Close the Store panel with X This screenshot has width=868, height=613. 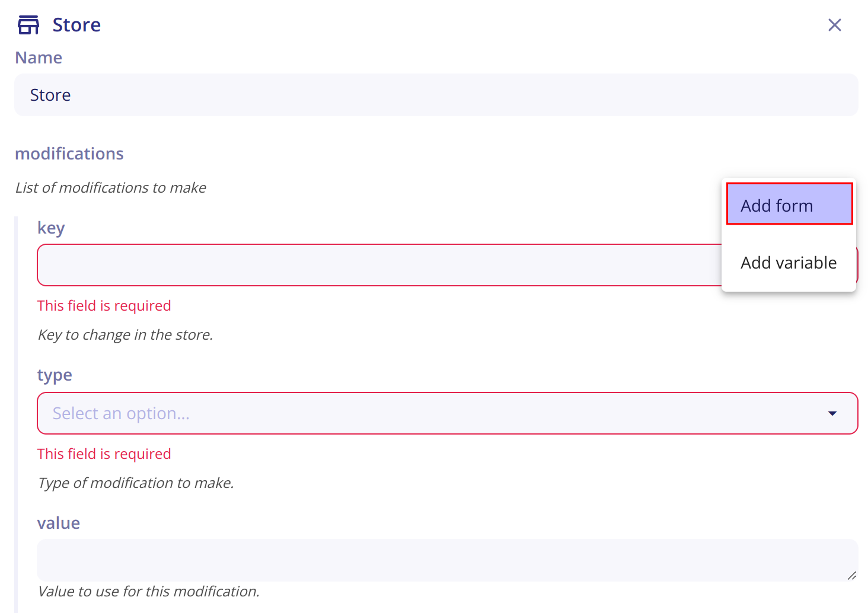[834, 25]
